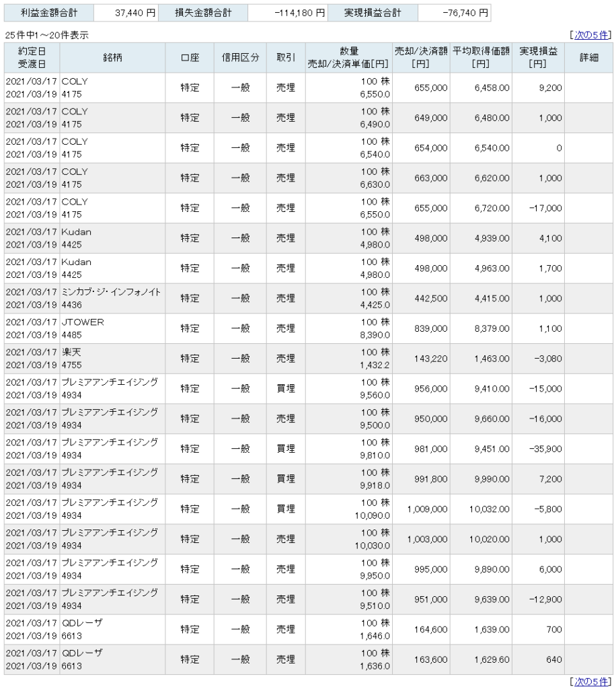This screenshot has width=616, height=689.
Task: Click the 買埋 cell in the -15,000 row
Action: tap(286, 389)
